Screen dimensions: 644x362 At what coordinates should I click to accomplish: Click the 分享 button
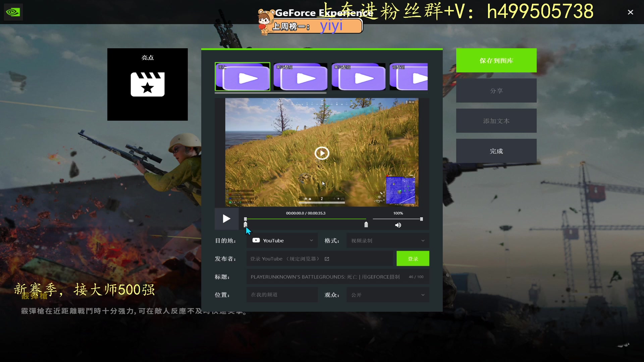[x=496, y=90]
